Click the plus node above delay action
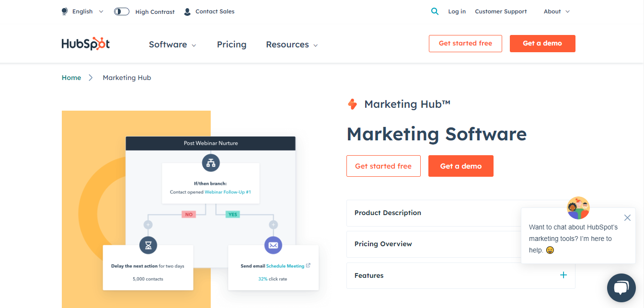Image resolution: width=644 pixels, height=308 pixels. click(x=148, y=224)
